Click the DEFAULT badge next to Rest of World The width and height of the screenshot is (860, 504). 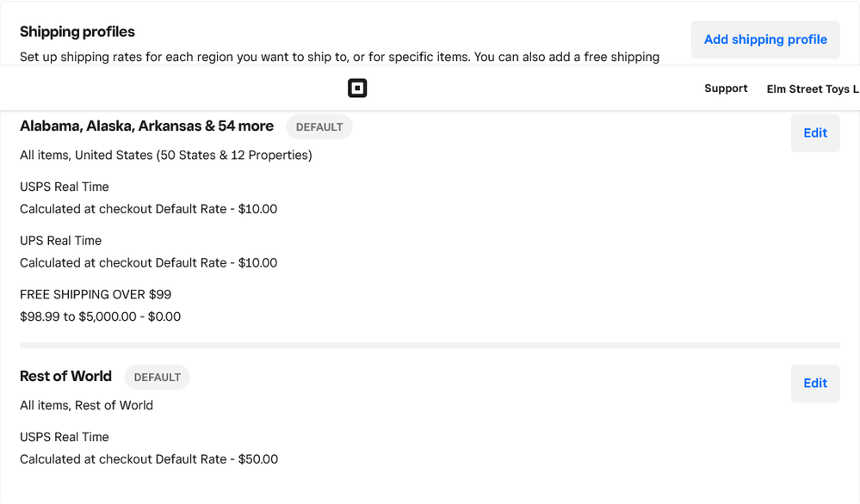point(157,377)
